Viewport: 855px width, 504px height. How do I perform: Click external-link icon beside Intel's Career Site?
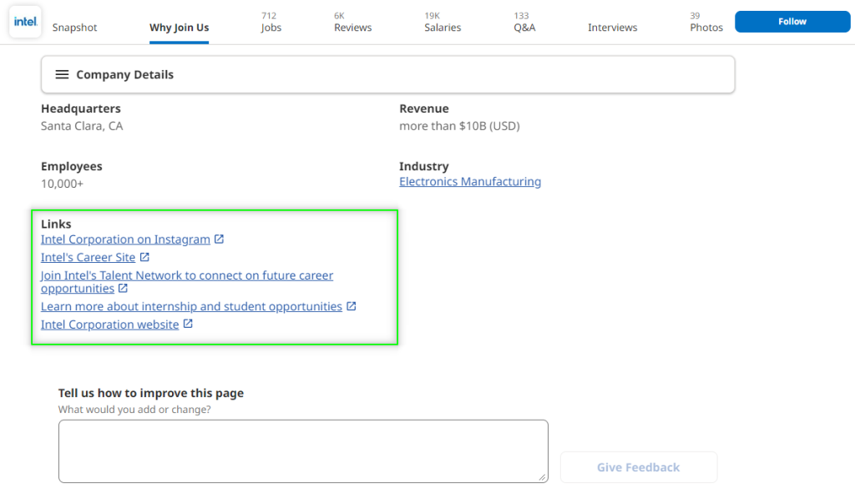(144, 257)
